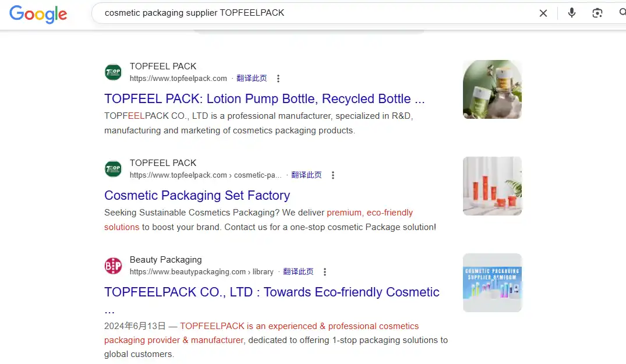Clear the search query with the X icon

pyautogui.click(x=543, y=13)
